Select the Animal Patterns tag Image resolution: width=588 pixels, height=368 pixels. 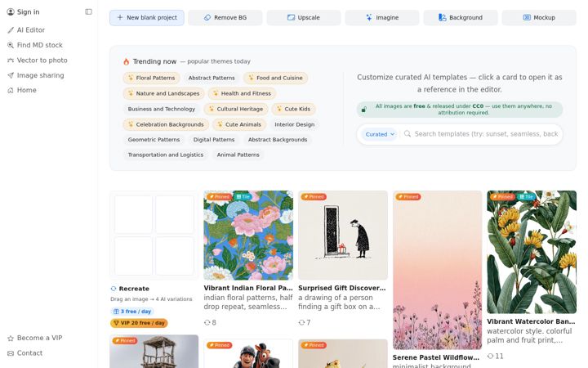click(x=238, y=155)
